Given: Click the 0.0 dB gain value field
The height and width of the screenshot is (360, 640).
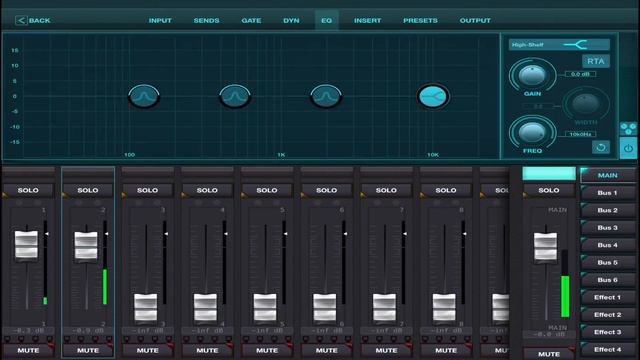Looking at the screenshot, I should coord(580,74).
